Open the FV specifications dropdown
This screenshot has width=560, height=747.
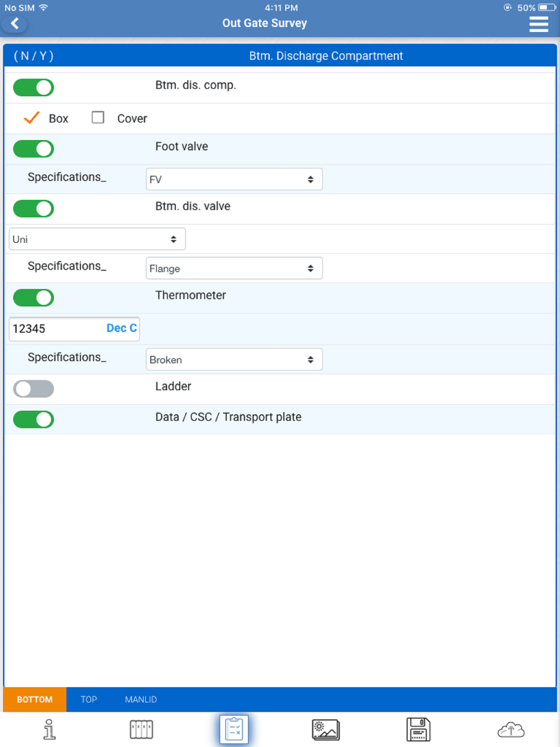pos(234,179)
